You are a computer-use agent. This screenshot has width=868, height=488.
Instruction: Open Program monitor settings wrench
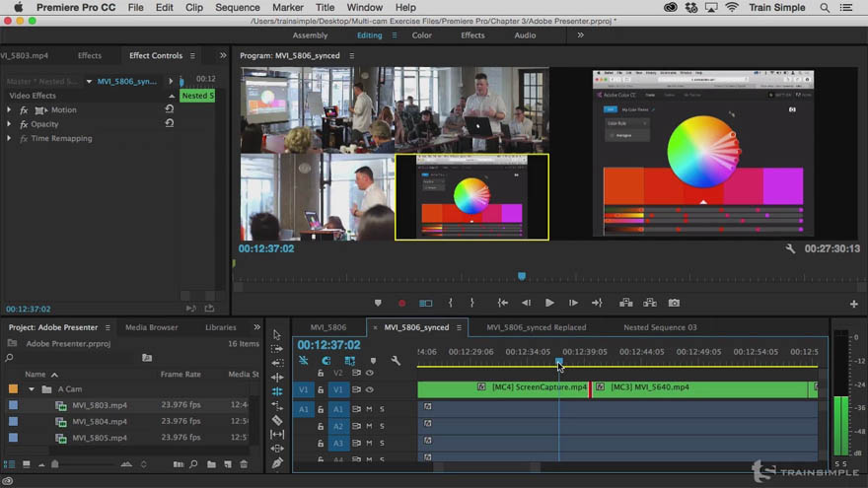(790, 249)
